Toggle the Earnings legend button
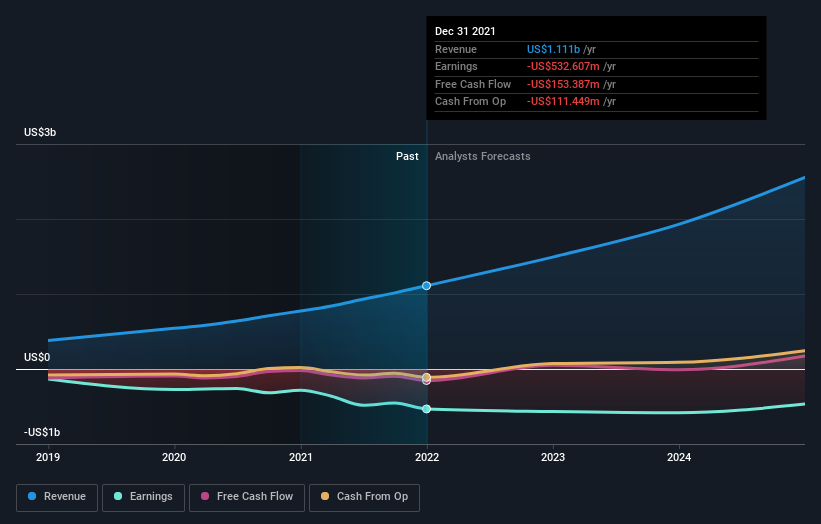Screen dimensions: 821x524 [x=143, y=497]
